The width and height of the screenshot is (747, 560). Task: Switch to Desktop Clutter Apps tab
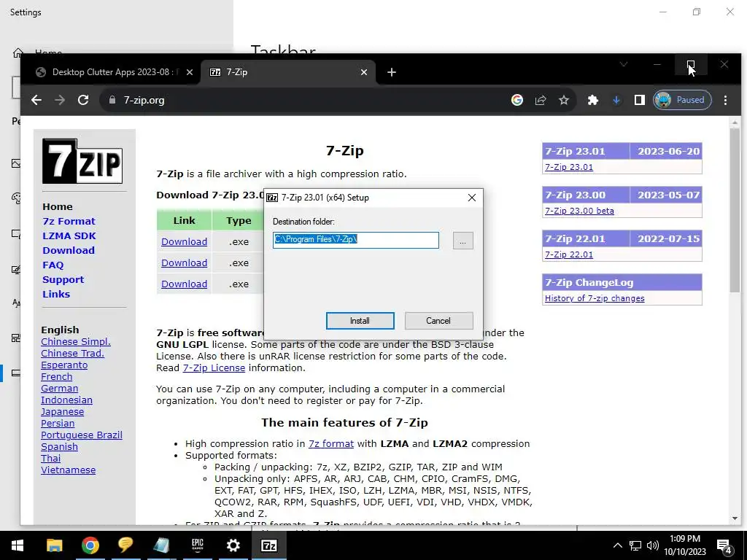[115, 72]
